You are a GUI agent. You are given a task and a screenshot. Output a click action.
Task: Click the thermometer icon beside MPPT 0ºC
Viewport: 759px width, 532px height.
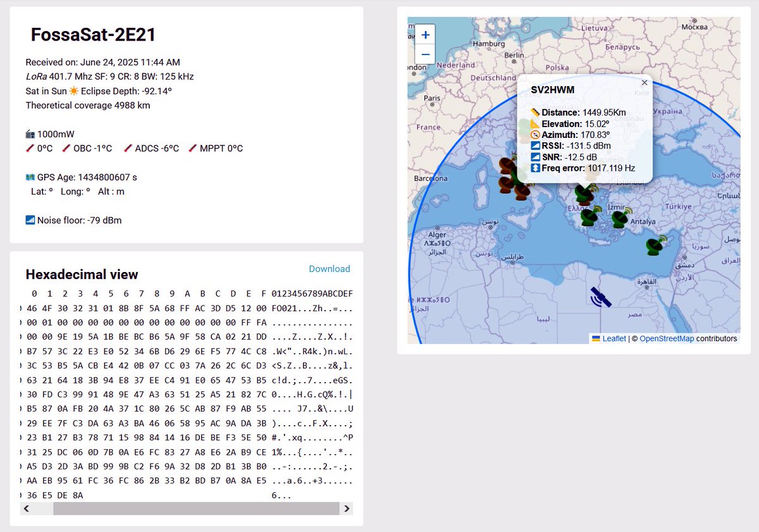[x=193, y=149]
